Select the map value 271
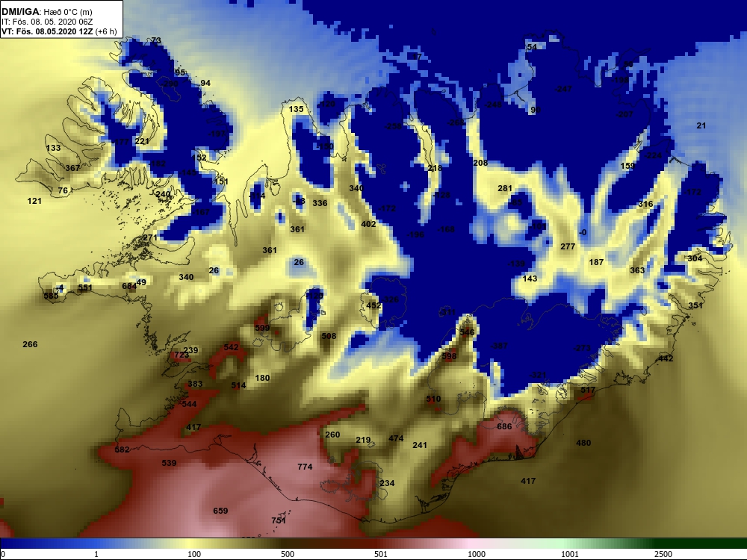This screenshot has height=560, width=747. [149, 237]
